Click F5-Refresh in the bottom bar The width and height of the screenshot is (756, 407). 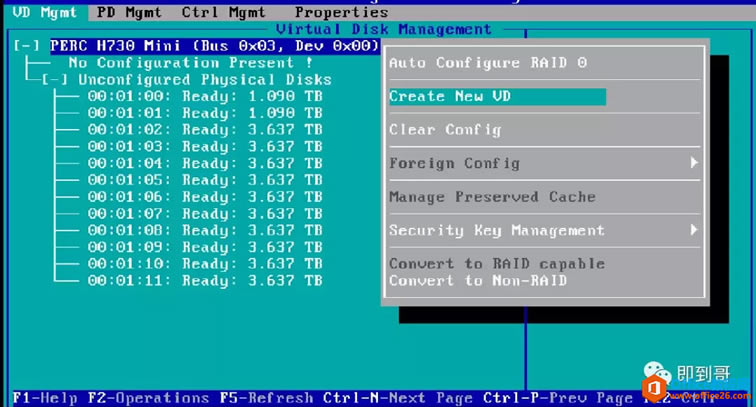click(266, 398)
